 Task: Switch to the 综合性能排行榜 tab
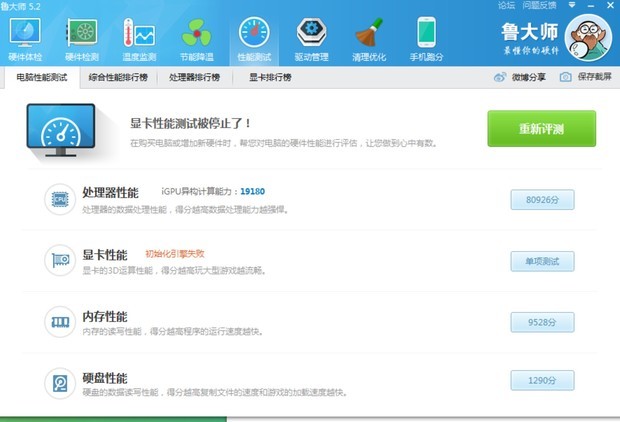tap(118, 78)
